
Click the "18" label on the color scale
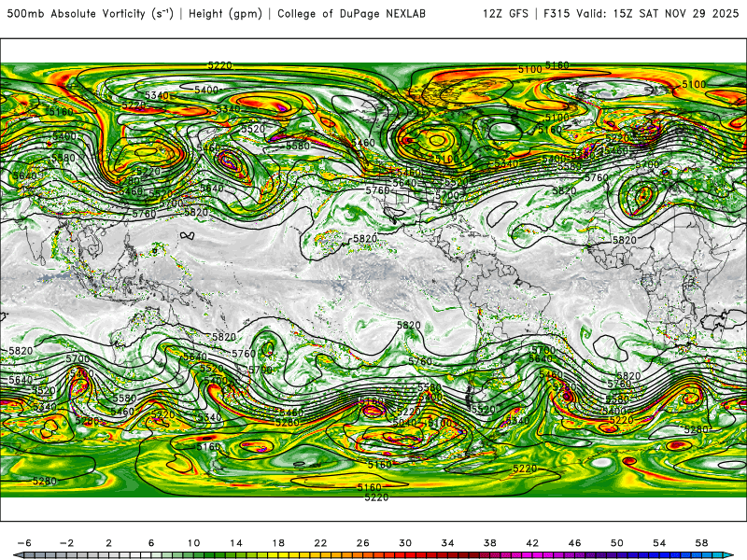278,543
